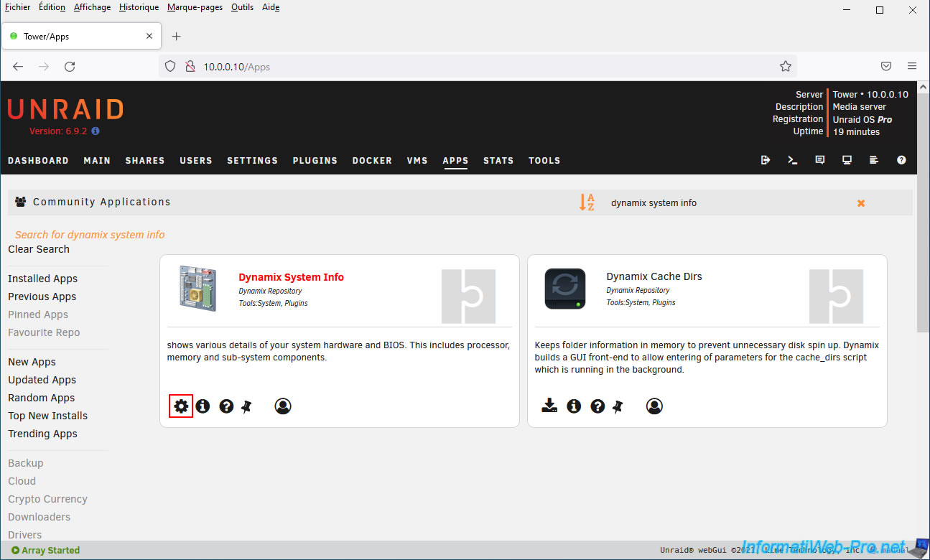
Task: Click the version info icon beside 6.9.2
Action: coord(96,131)
